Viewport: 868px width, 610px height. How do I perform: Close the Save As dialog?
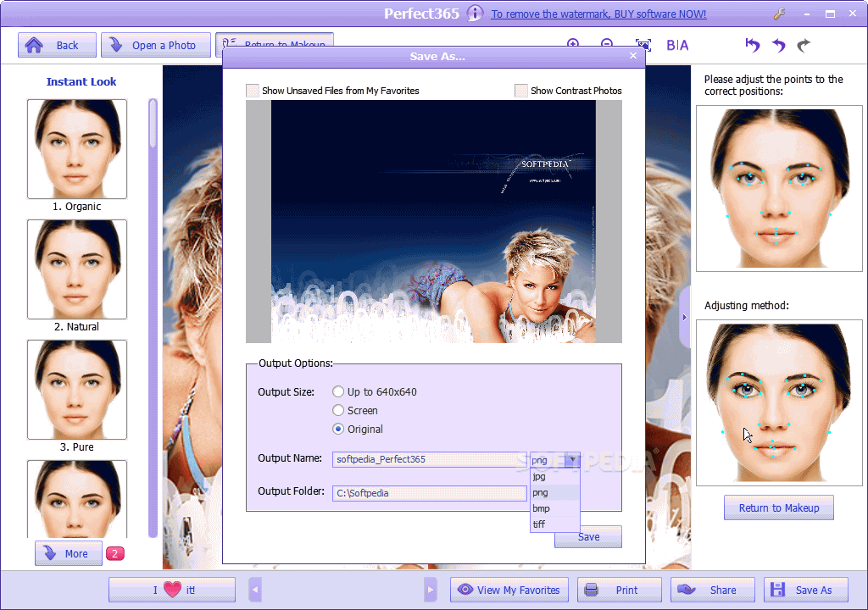(633, 55)
